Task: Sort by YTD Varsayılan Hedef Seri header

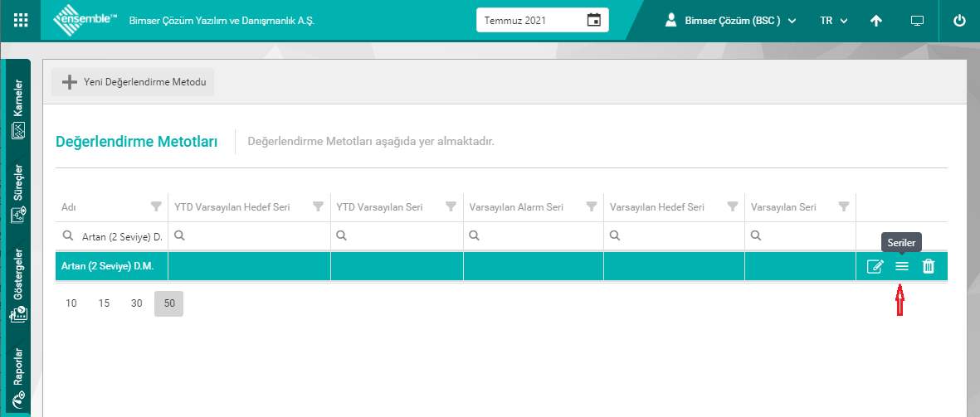Action: click(x=232, y=207)
